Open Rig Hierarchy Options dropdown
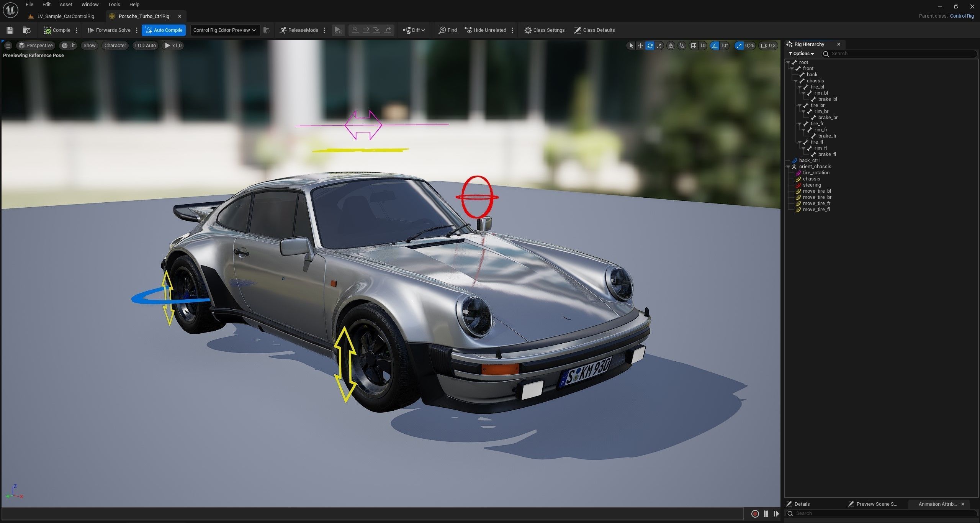 click(801, 54)
